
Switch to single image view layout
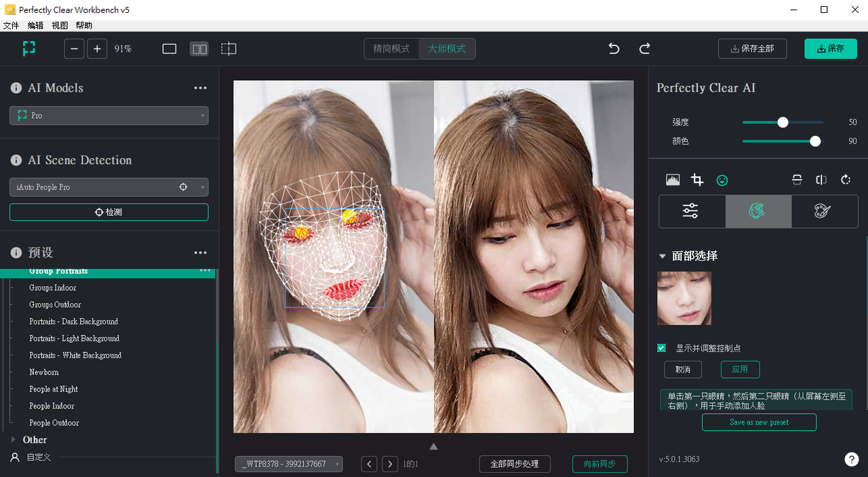[170, 49]
